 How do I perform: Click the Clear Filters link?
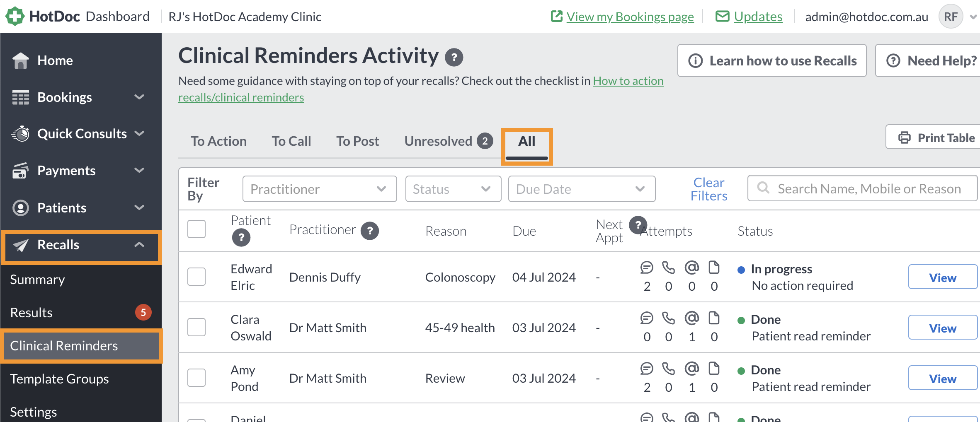(x=709, y=189)
